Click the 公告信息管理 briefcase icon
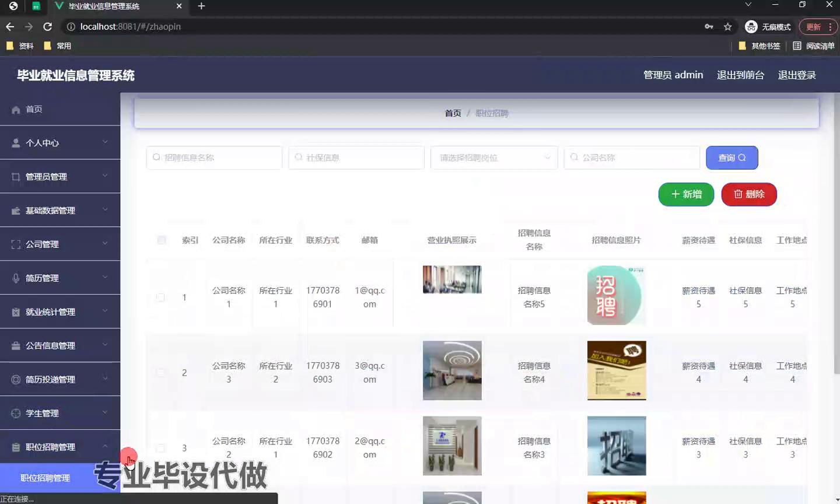This screenshot has width=840, height=504. point(16,346)
